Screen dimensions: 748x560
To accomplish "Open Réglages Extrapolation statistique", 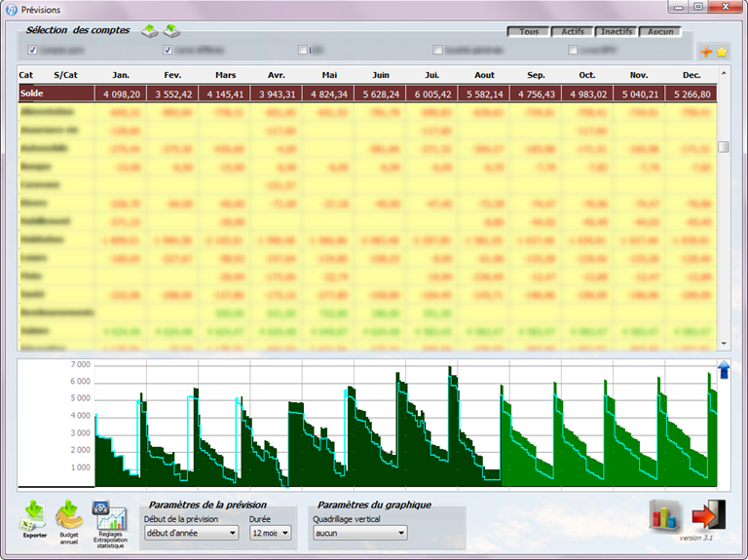I will [x=110, y=523].
